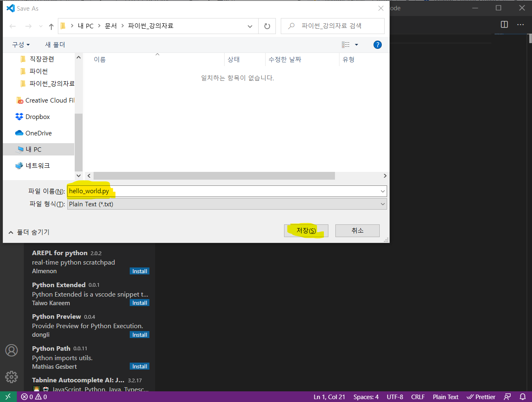
Task: Install AREPL for python extension
Action: point(140,271)
